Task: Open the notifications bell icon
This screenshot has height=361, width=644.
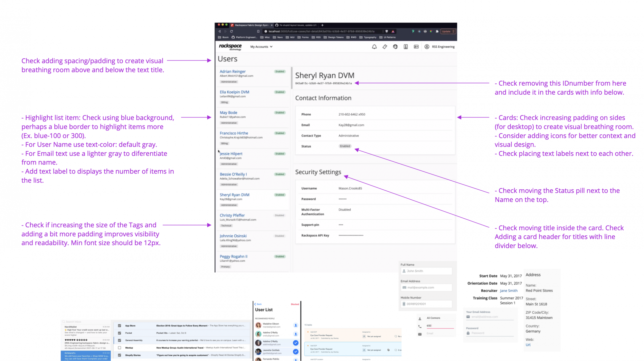Action: pyautogui.click(x=374, y=47)
